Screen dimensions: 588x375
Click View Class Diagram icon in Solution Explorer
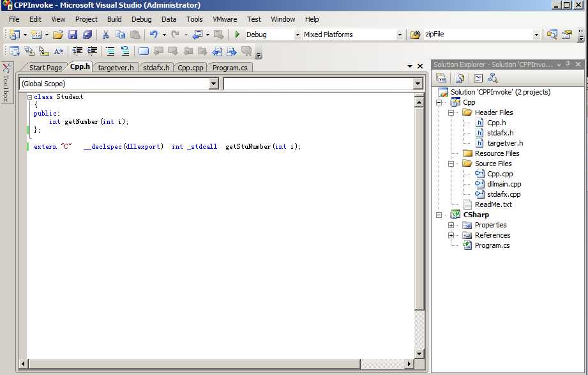click(492, 78)
